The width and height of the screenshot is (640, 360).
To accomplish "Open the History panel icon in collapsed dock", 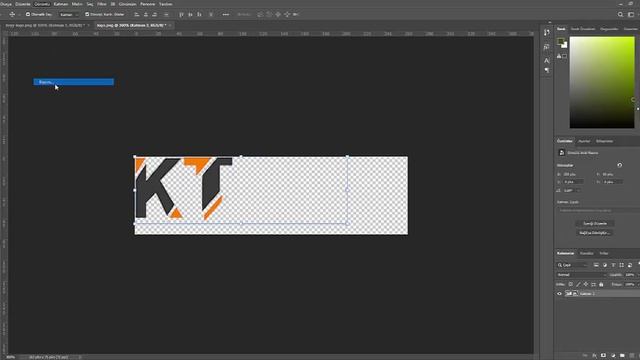I will pos(547,33).
